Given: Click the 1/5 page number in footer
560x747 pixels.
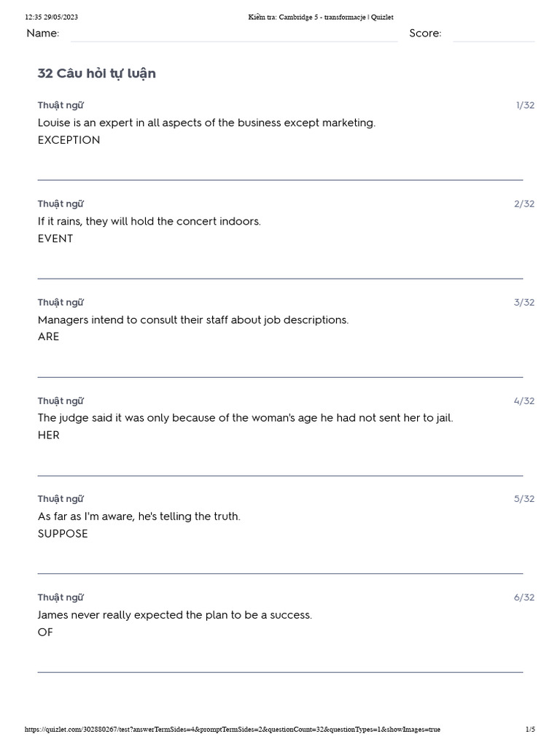Looking at the screenshot, I should pos(530,729).
